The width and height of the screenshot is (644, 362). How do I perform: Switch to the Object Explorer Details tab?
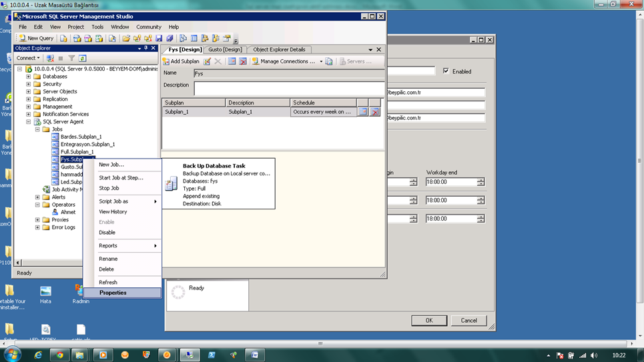point(278,49)
